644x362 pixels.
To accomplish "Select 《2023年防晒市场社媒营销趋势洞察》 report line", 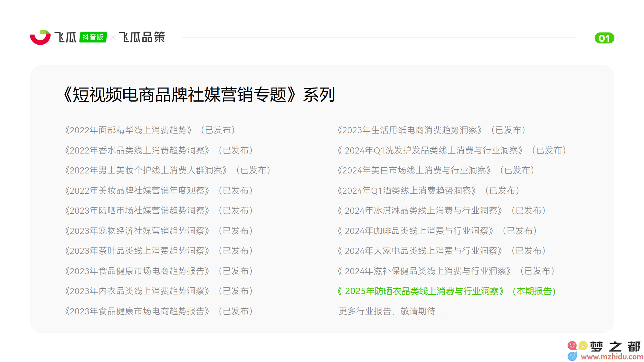I will tap(159, 210).
